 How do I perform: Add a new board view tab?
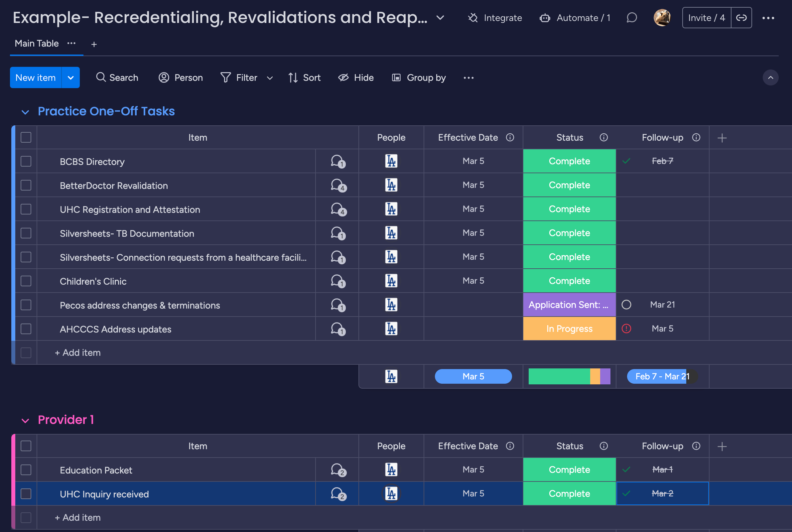pyautogui.click(x=94, y=45)
